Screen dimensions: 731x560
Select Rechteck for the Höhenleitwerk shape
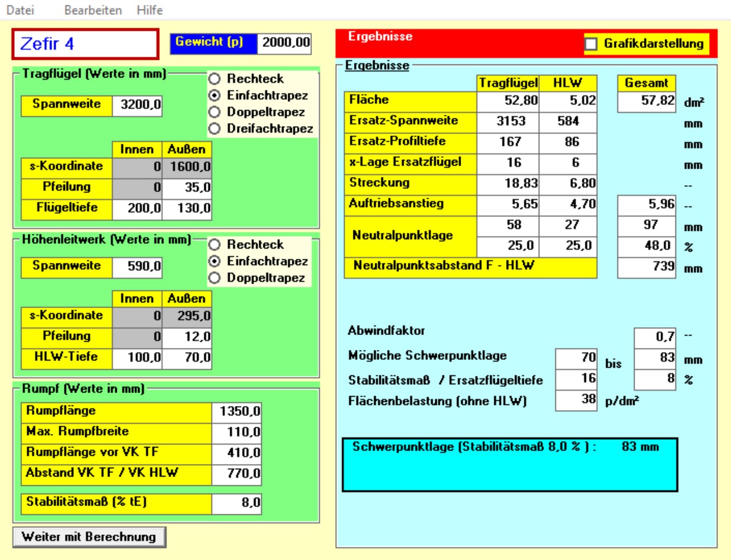click(x=215, y=244)
